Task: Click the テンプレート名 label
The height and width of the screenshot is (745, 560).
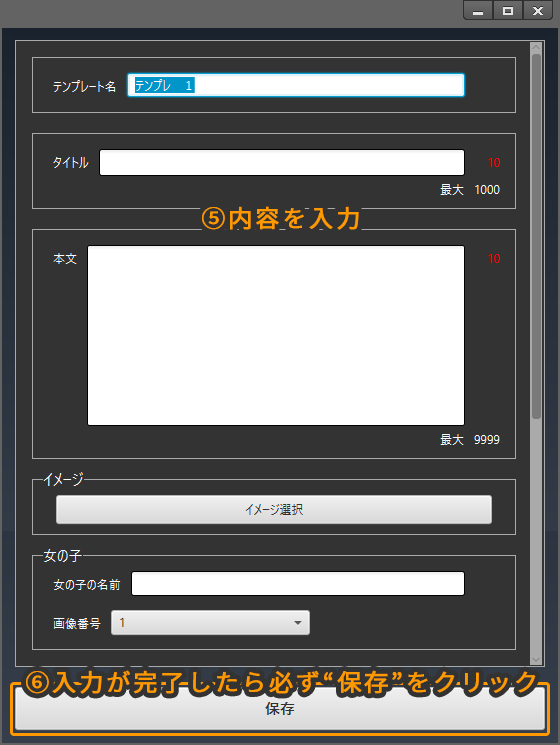Action: (85, 86)
